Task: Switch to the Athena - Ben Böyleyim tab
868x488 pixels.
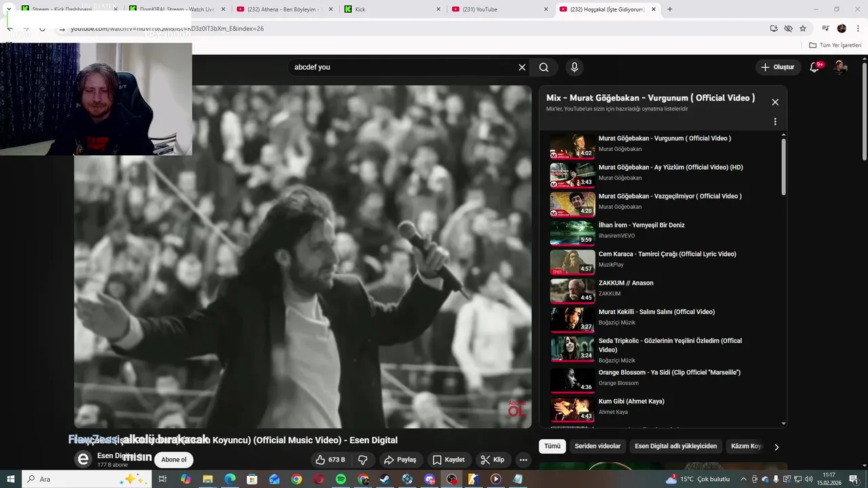Action: [284, 9]
